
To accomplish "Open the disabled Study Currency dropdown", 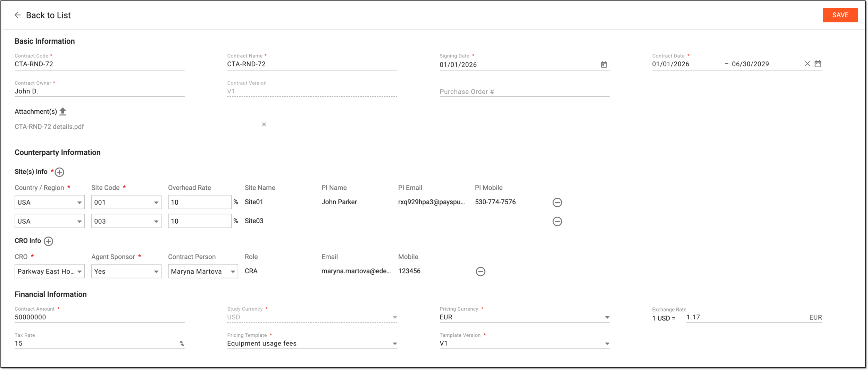I will pyautogui.click(x=312, y=317).
